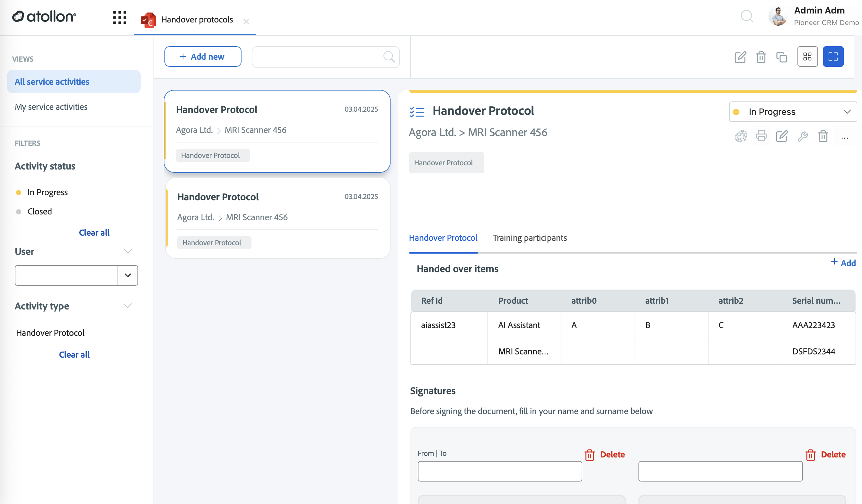Open the User combo box arrow

coord(128,275)
